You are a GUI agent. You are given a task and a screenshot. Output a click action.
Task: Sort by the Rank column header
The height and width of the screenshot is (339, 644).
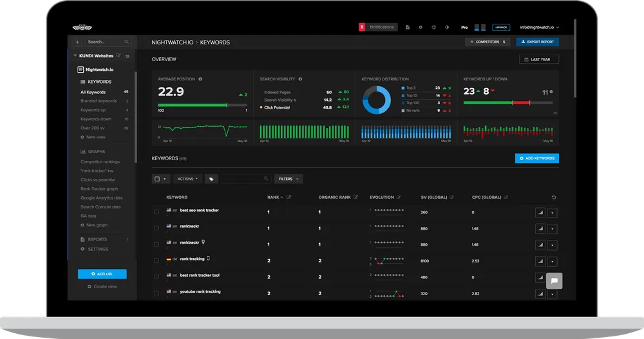click(x=275, y=197)
